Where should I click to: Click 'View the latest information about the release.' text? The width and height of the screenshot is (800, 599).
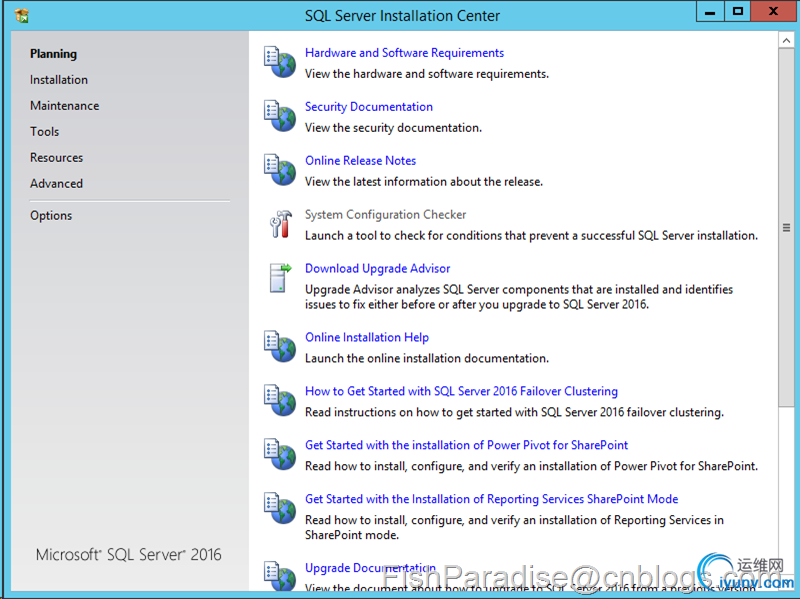click(424, 182)
